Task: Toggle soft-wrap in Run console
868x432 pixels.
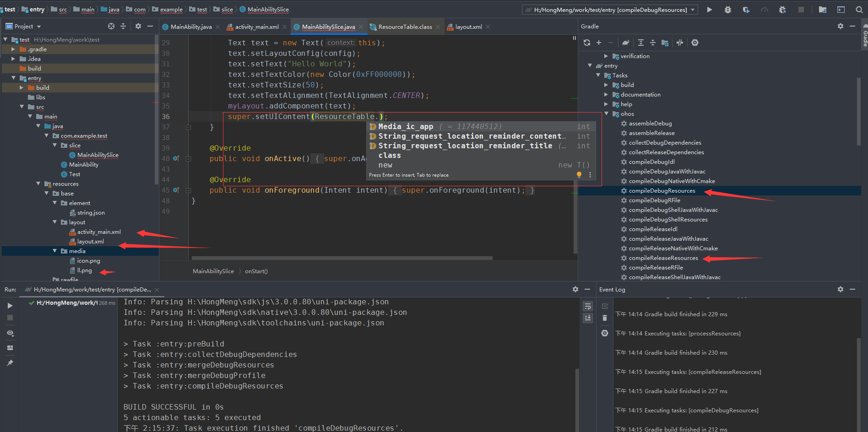Action: point(588,306)
